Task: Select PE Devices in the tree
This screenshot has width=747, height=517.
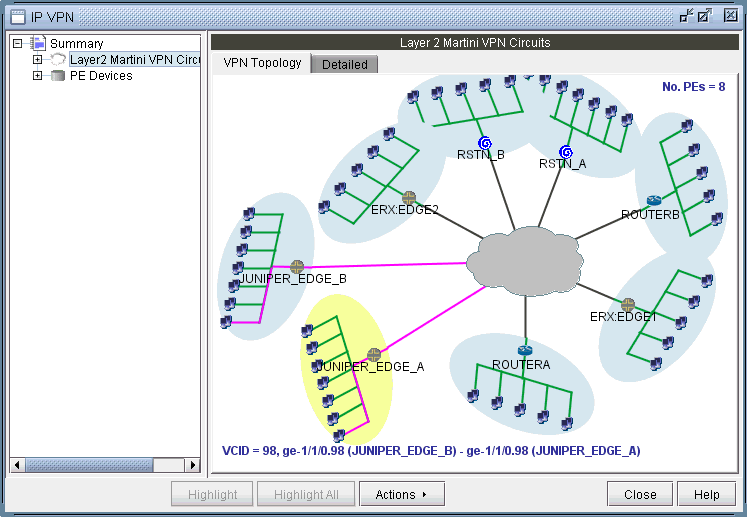Action: tap(100, 76)
